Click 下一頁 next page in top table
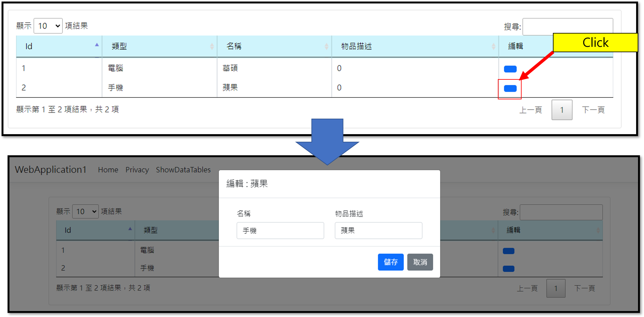Screen dimensions: 644x317 (593, 110)
